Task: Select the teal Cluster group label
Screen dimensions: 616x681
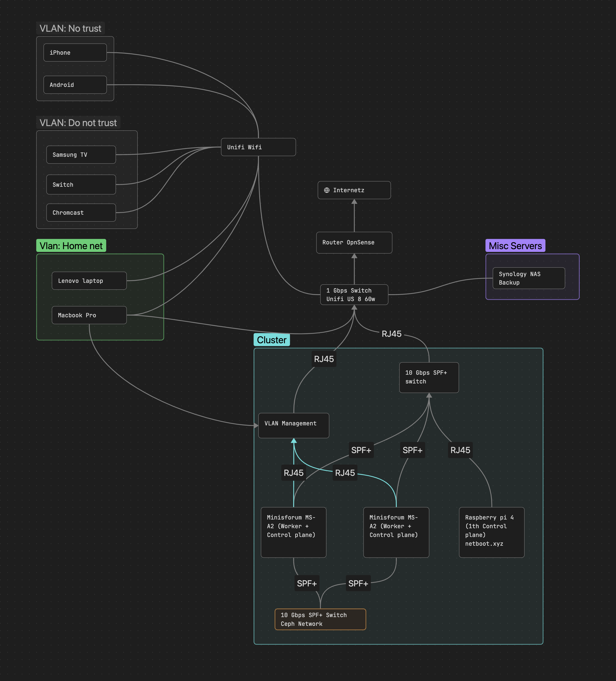Action: (x=271, y=340)
